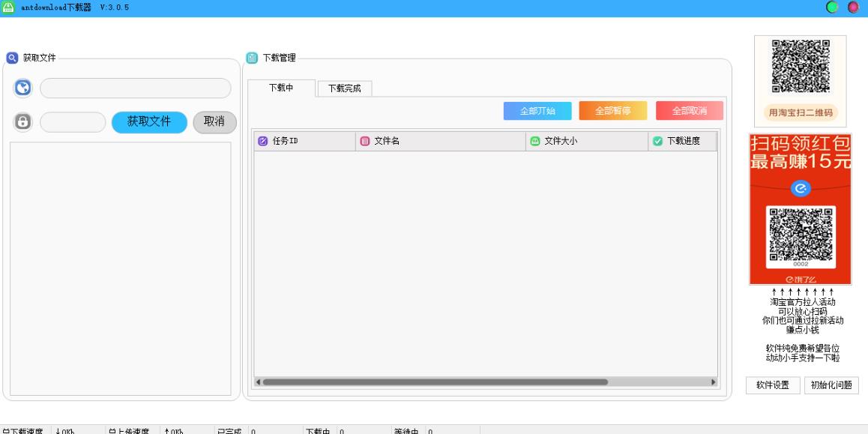Open the 下载完成 tab

point(344,88)
